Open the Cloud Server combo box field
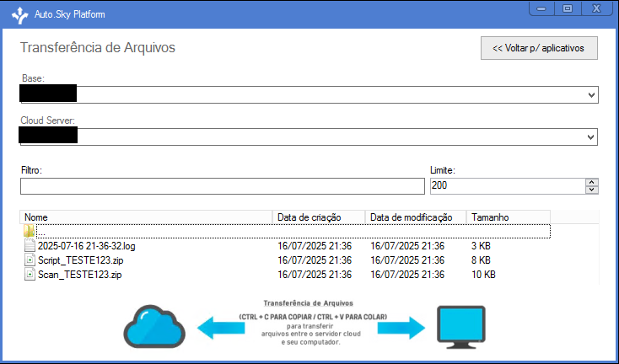The width and height of the screenshot is (619, 364). pyautogui.click(x=309, y=136)
